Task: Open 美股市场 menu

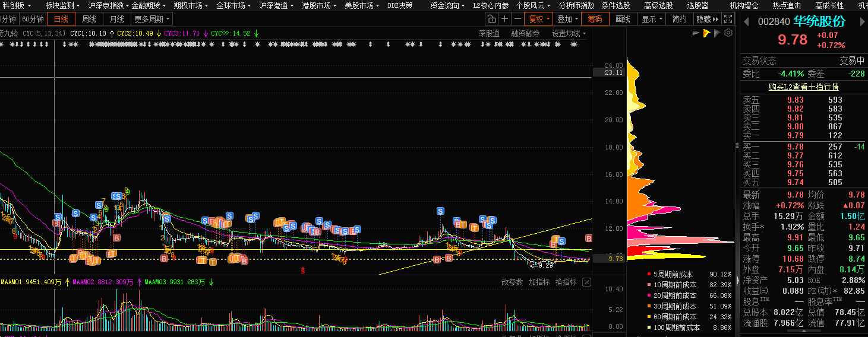Action: (x=362, y=5)
